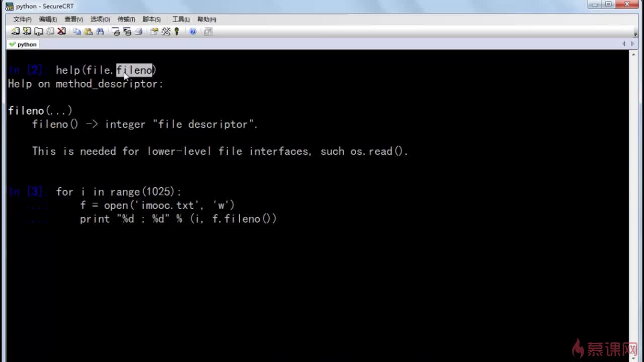Click the previous tab arrow
Screen dimensions: 644x362
[x=624, y=44]
